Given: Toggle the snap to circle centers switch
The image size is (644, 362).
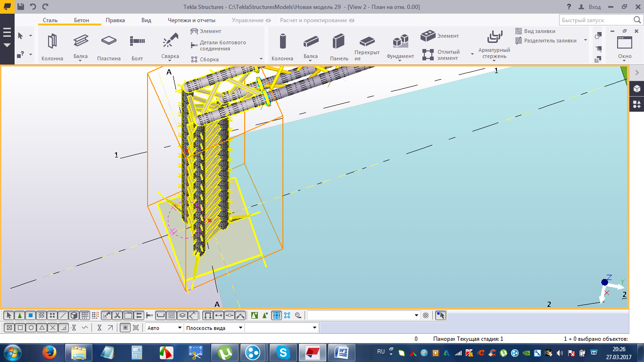Looking at the screenshot, I should point(31,328).
